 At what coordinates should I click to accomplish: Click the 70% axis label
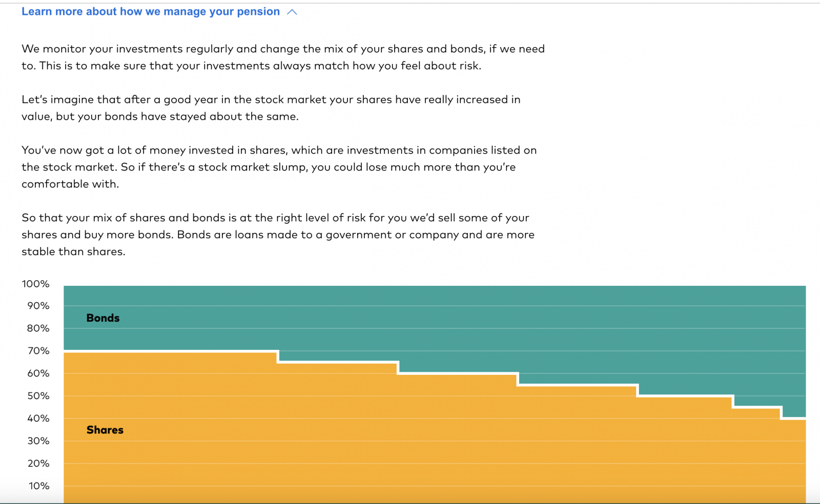(38, 351)
